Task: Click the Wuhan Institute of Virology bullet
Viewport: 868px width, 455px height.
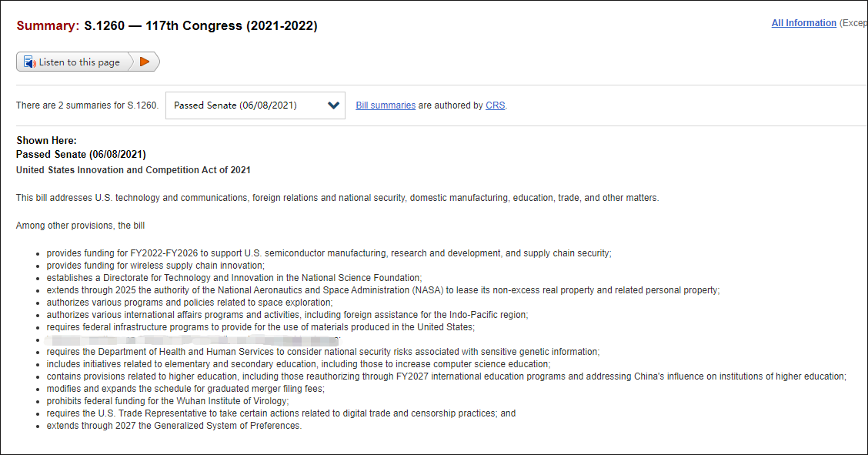Action: pos(168,401)
